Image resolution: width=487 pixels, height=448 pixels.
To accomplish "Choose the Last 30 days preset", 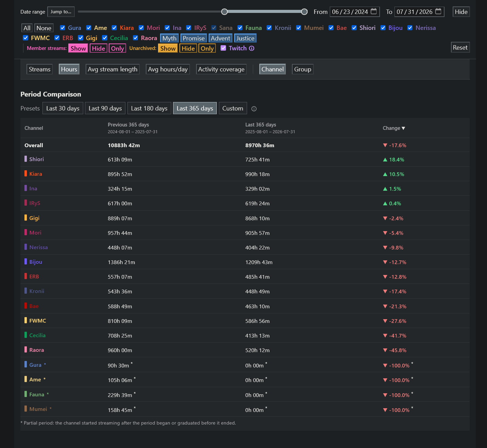I will [x=63, y=108].
